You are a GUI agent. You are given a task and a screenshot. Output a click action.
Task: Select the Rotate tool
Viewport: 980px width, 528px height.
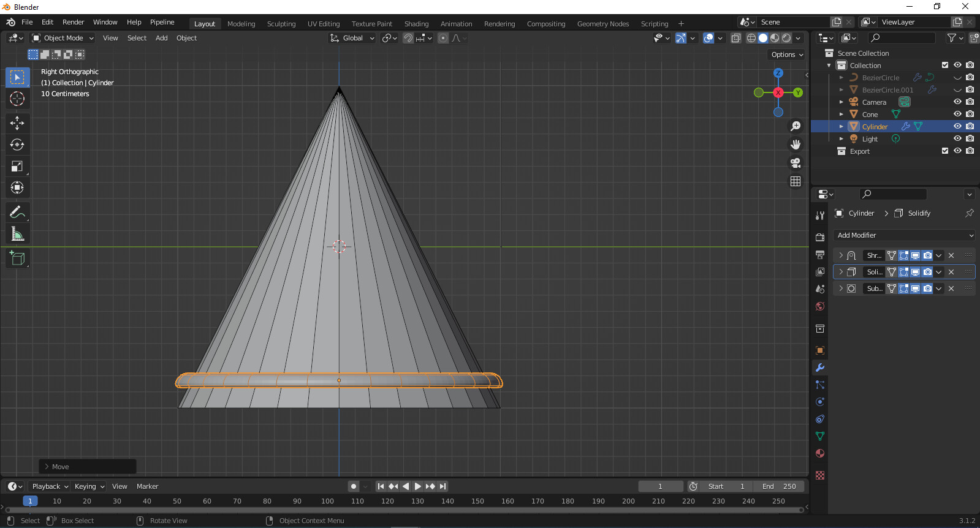[x=17, y=145]
